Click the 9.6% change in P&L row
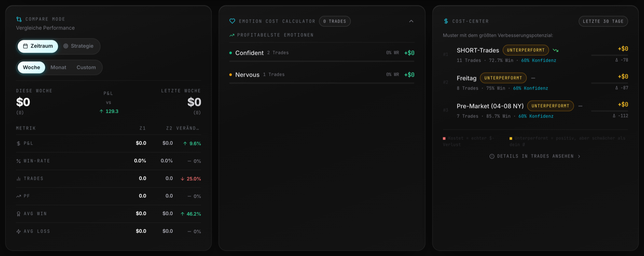Screen dimensions: 644x256 click(x=192, y=144)
